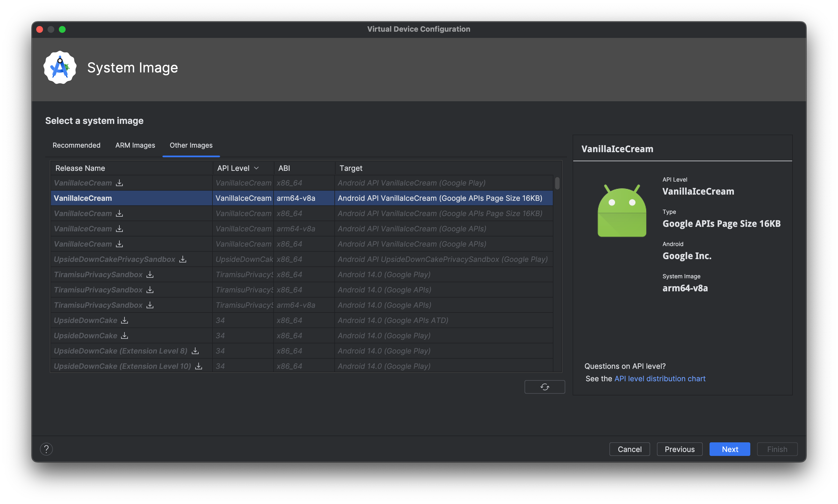The image size is (838, 504).
Task: Switch to the ARM Images tab
Action: click(x=135, y=145)
